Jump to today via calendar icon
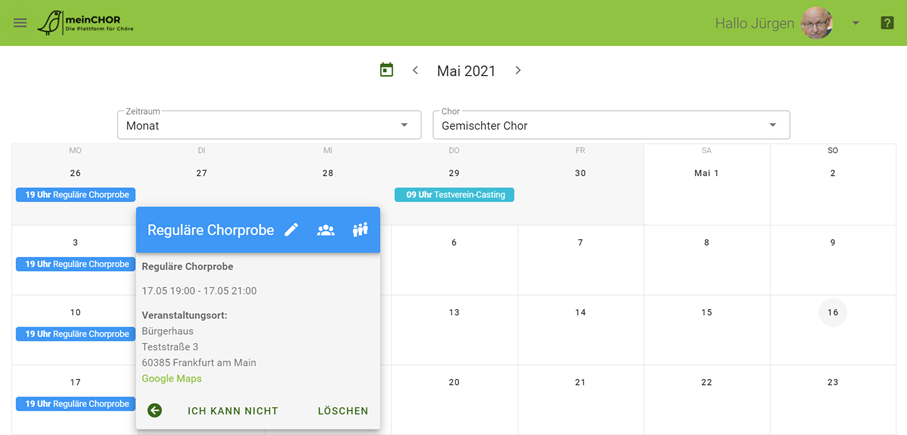The width and height of the screenshot is (907, 435). point(386,70)
